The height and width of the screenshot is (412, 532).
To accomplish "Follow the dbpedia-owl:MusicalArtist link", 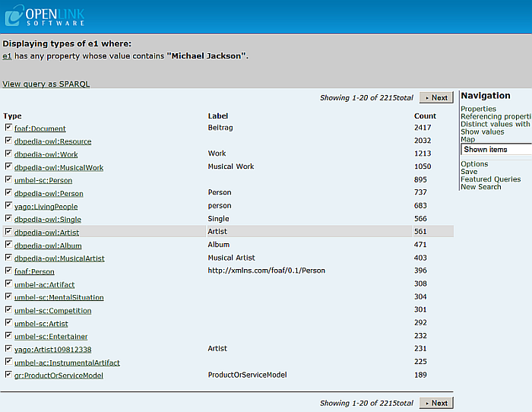I will tap(60, 258).
